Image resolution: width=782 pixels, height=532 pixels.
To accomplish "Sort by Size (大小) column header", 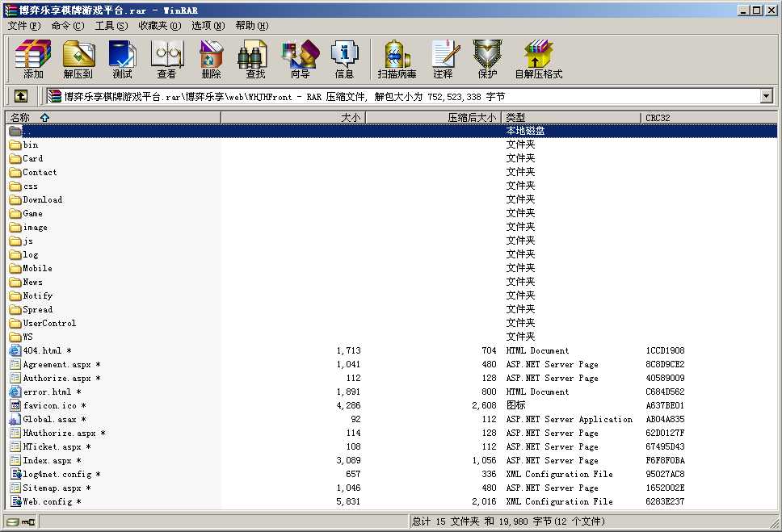I will pyautogui.click(x=293, y=118).
